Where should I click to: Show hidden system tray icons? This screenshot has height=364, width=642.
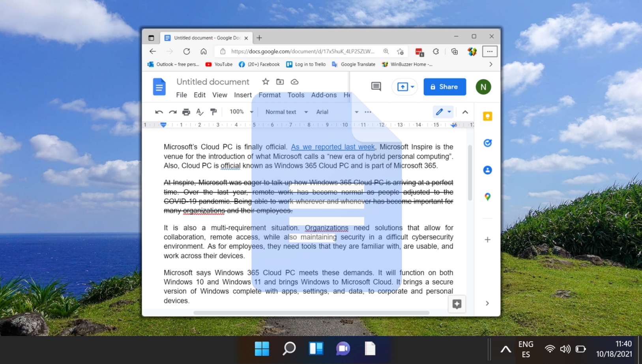(x=505, y=349)
